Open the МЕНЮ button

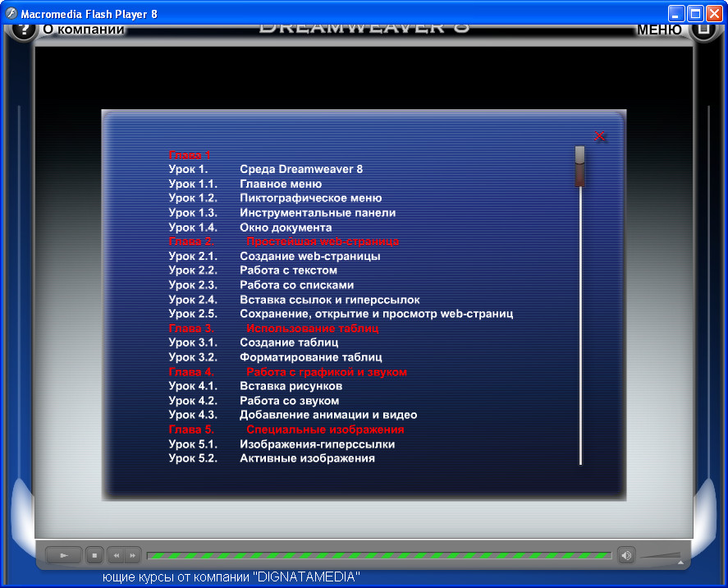tap(659, 30)
